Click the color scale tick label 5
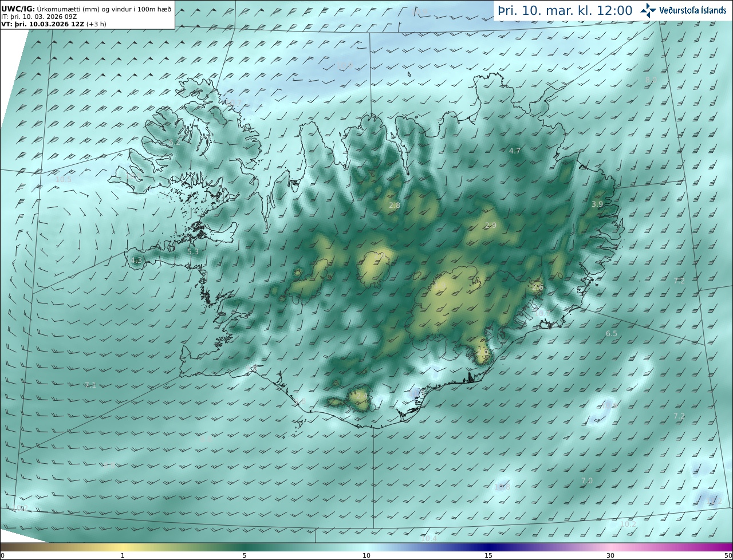 245,555
